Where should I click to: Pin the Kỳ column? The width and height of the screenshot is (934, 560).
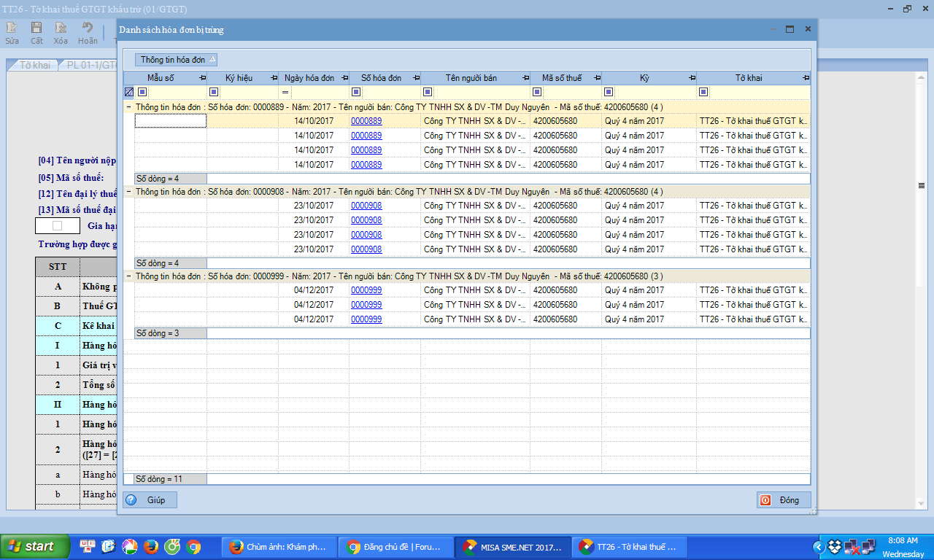[x=692, y=77]
